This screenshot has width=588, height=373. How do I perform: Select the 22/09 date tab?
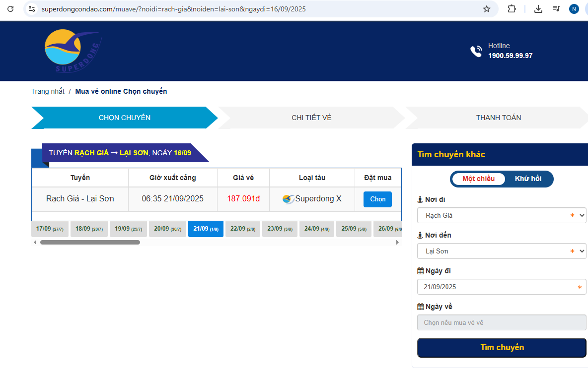pos(243,229)
